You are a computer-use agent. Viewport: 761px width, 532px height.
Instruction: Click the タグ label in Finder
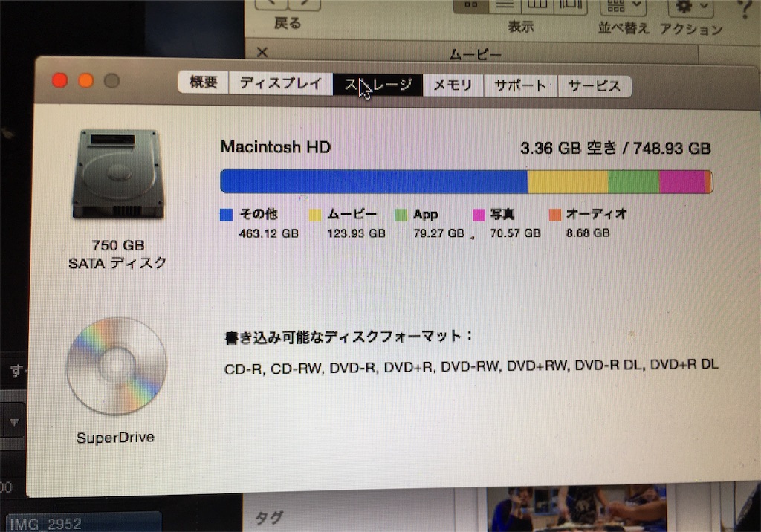[x=269, y=518]
